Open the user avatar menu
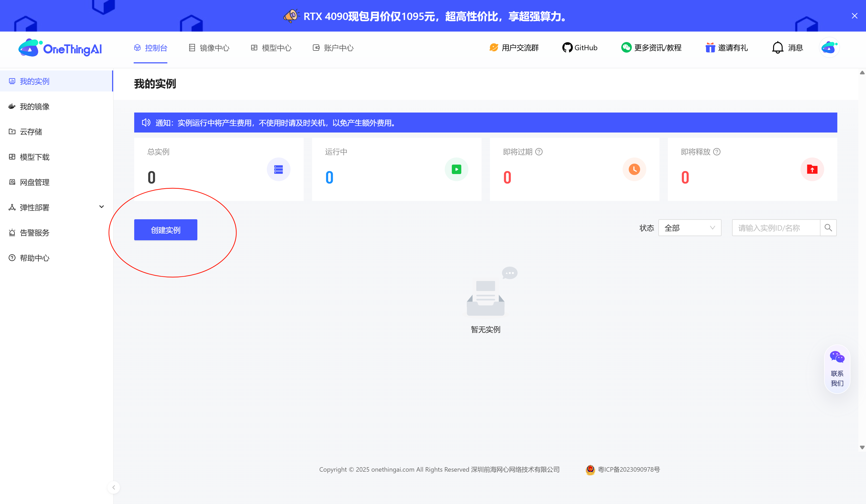 point(829,47)
